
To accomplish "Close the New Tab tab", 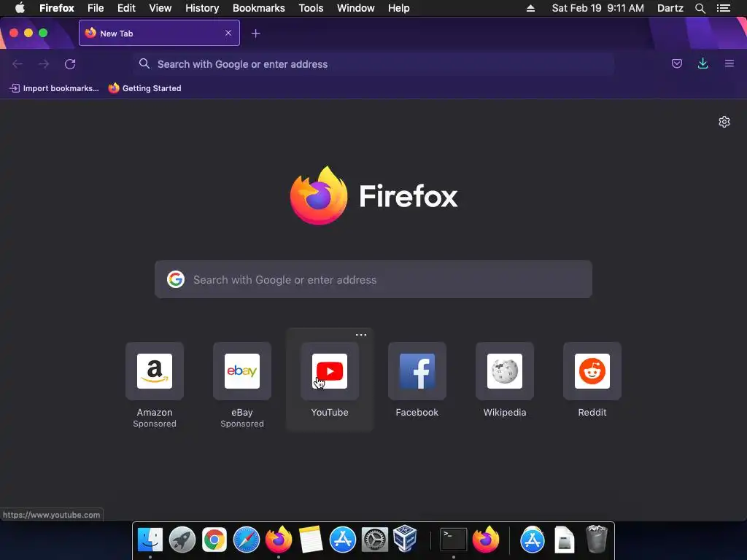I will 228,33.
